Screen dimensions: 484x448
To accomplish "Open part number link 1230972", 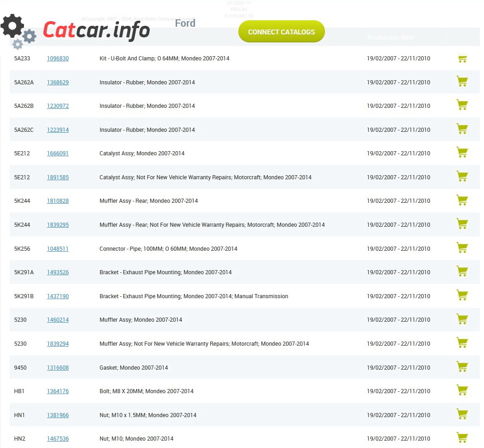I will 58,106.
